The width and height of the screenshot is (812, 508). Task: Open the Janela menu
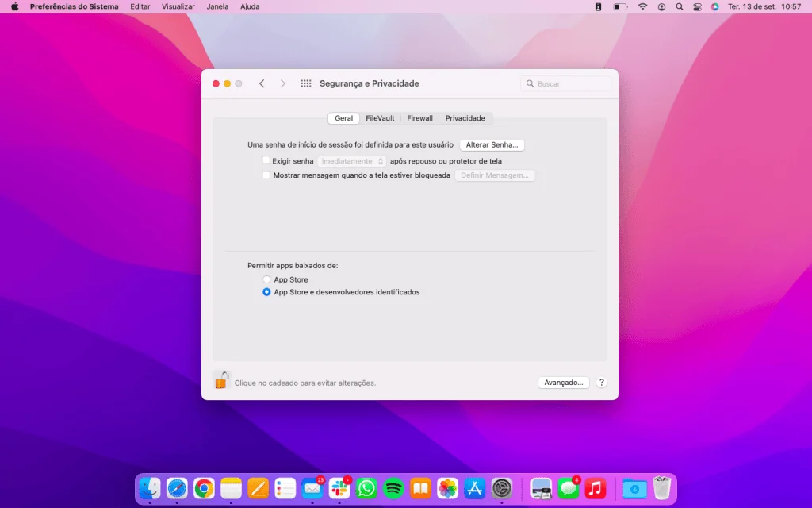coord(216,6)
